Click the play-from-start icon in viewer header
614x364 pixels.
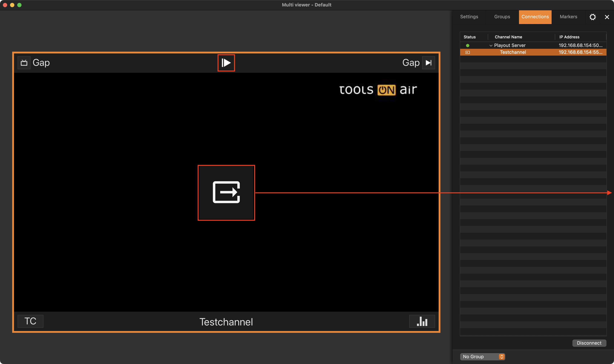[226, 63]
